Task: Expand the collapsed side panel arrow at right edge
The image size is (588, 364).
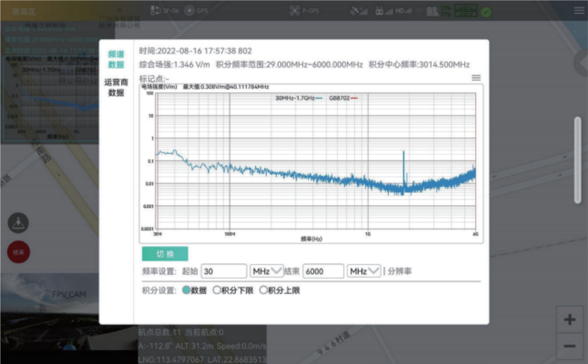Action: 581,62
